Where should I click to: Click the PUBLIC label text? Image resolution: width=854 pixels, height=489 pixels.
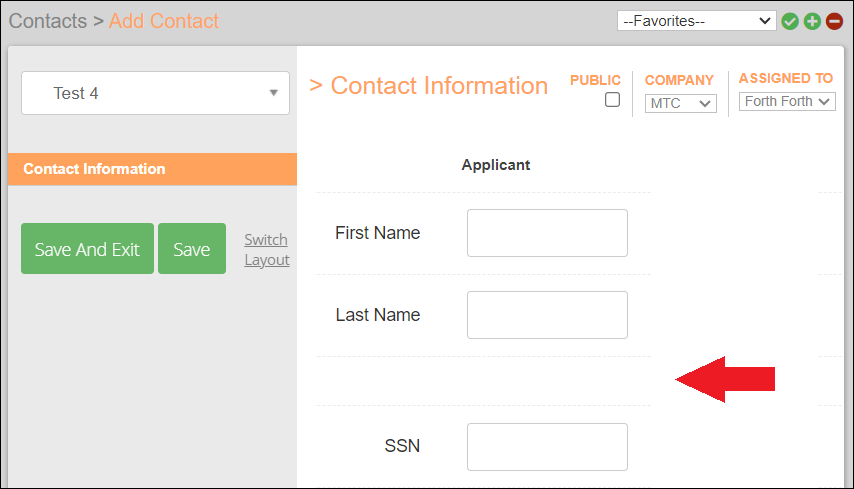[595, 80]
